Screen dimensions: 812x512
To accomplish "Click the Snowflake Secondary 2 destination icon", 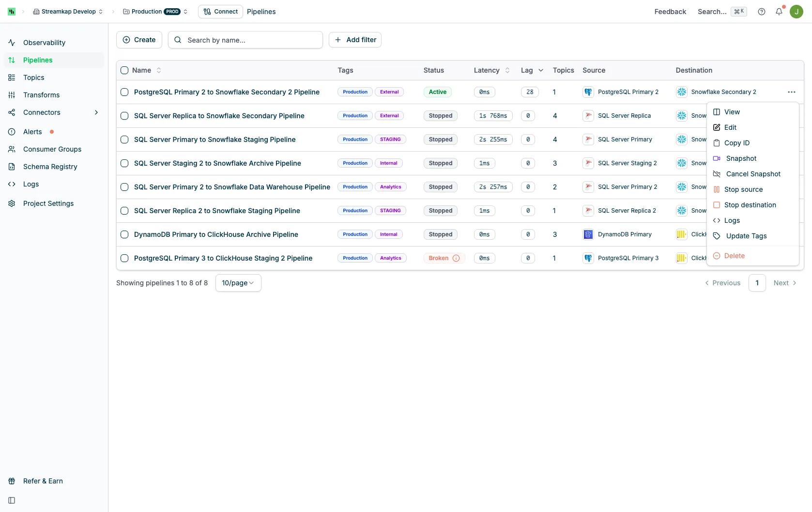I will (682, 92).
